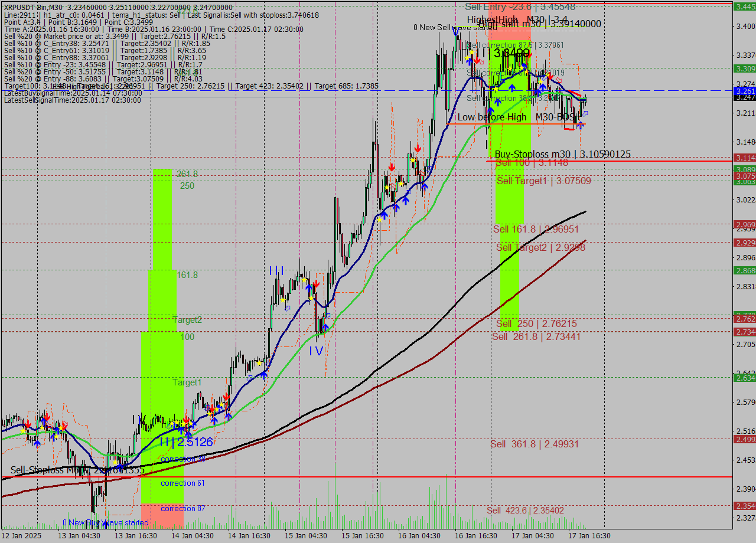Click the green 3.445 price tag on axis
This screenshot has width=756, height=543.
coord(744,6)
